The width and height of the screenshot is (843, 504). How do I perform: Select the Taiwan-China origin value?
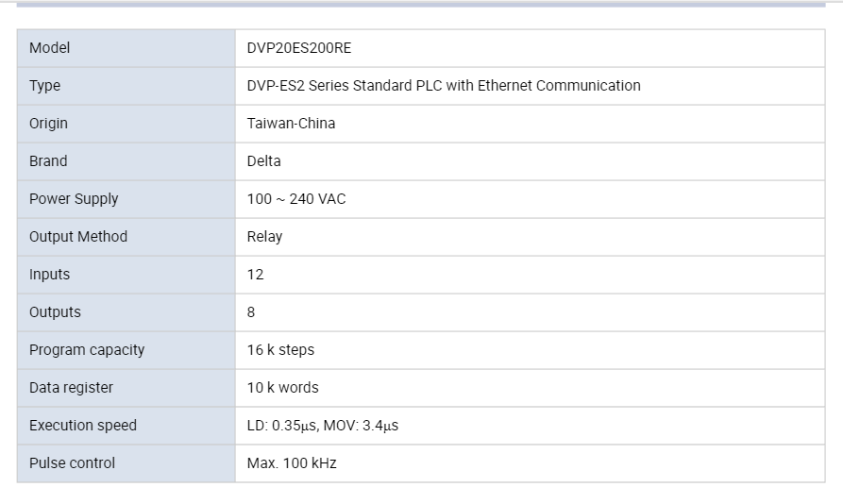pos(291,124)
